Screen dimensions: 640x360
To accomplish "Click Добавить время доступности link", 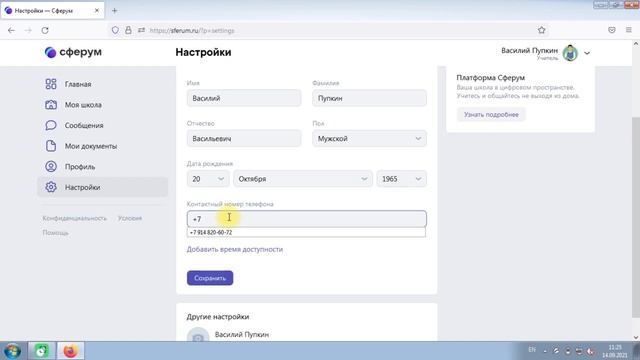I will coord(235,249).
